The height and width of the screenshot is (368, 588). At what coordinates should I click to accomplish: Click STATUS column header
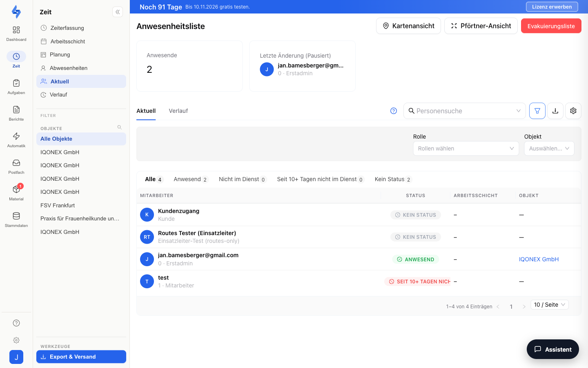coord(416,195)
